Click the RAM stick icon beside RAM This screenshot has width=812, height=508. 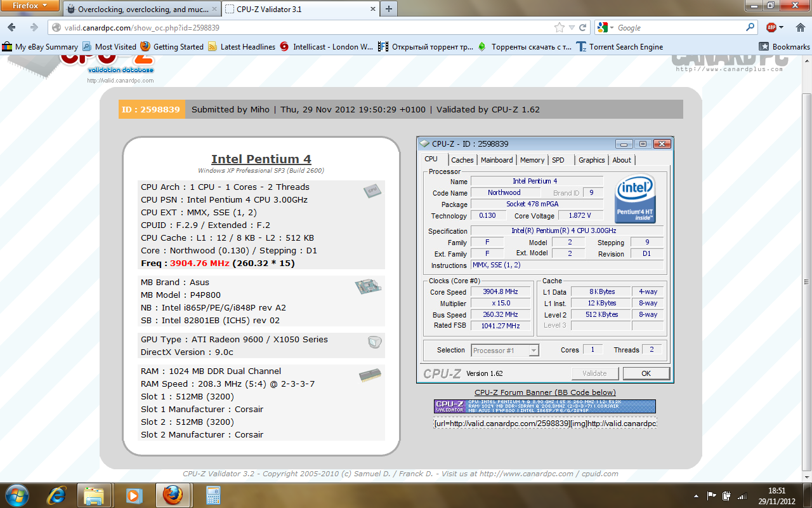(x=370, y=375)
